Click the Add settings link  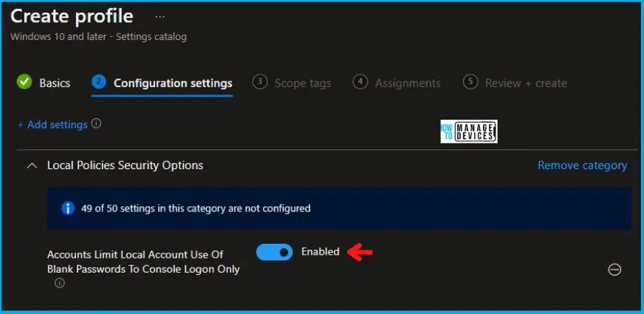coord(52,125)
